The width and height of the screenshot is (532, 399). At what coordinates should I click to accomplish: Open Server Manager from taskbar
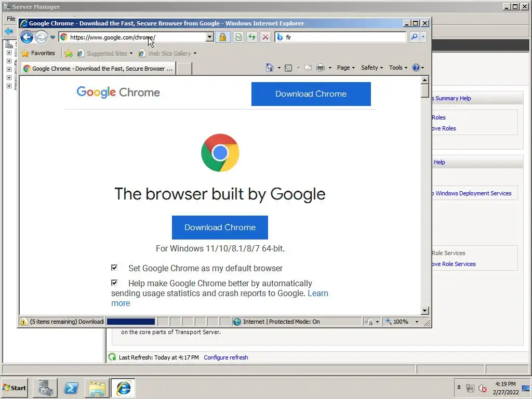tap(45, 388)
